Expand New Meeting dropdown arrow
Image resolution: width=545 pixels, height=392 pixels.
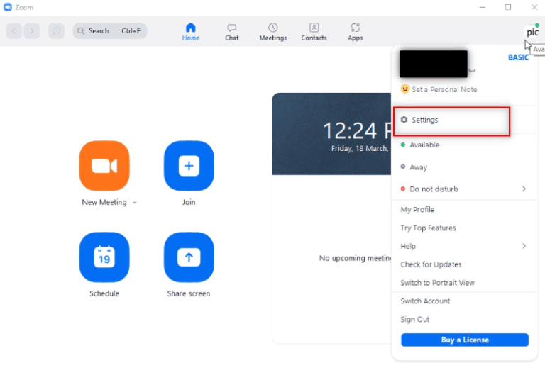[x=135, y=203]
